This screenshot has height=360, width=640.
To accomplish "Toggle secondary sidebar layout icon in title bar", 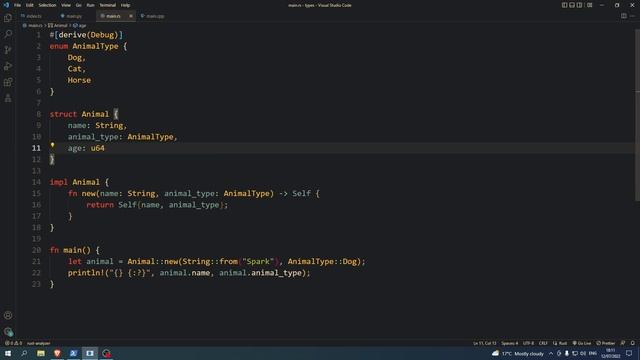I will 579,5.
